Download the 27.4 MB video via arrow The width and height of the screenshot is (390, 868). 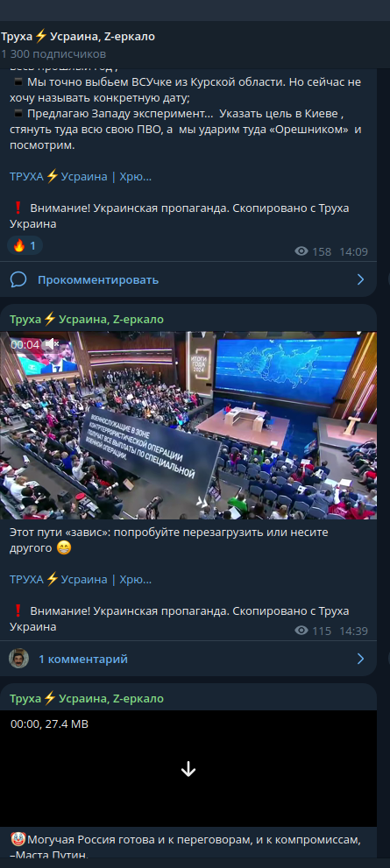tap(188, 769)
